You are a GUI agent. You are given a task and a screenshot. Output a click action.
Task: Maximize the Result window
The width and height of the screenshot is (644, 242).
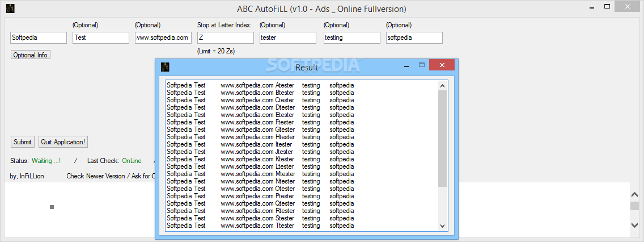421,65
